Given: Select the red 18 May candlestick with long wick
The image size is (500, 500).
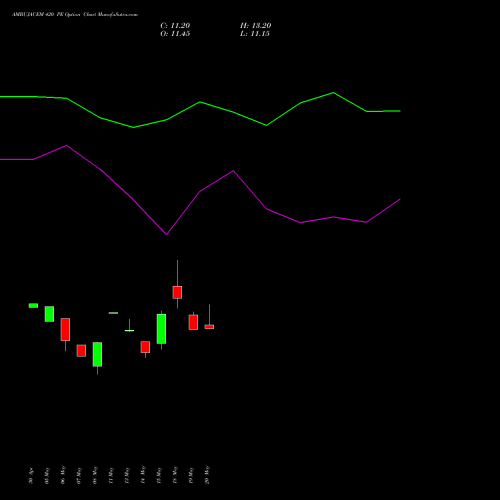Looking at the screenshot, I should tap(177, 292).
